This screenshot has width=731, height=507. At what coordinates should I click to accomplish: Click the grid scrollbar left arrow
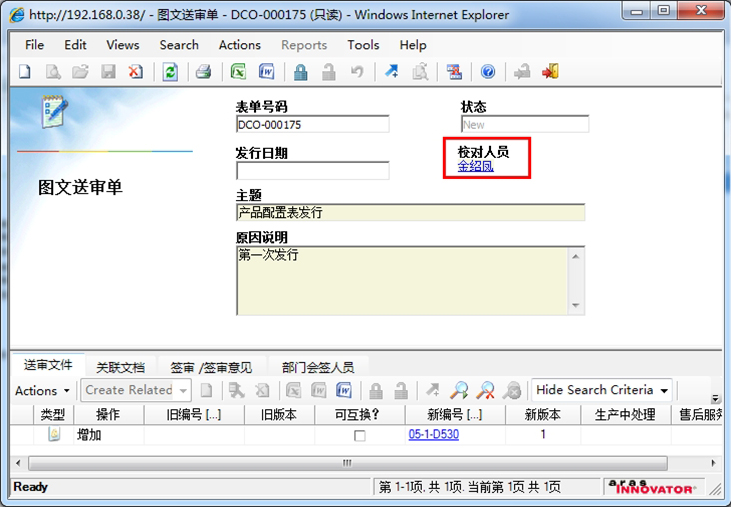pos(18,463)
